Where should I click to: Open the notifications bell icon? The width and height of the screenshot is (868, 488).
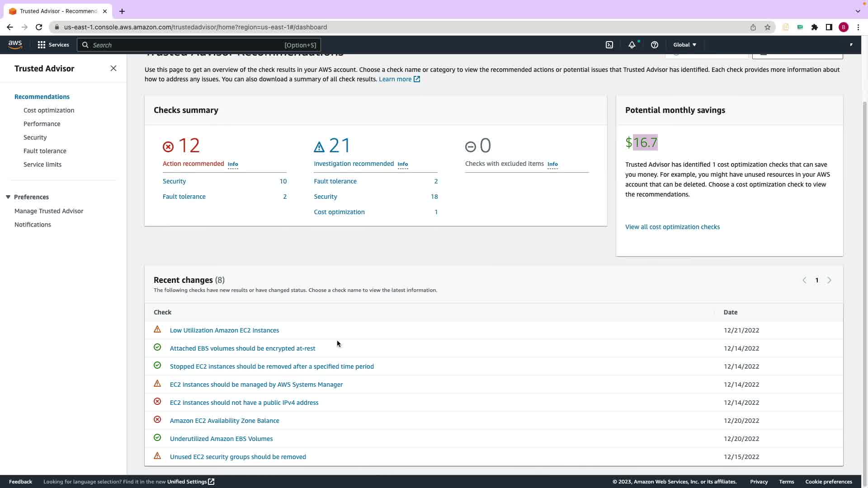pyautogui.click(x=632, y=45)
